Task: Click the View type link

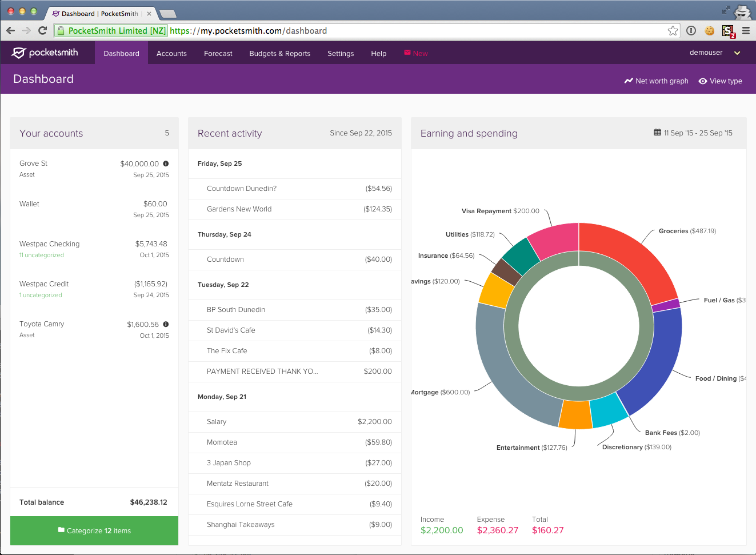Action: pyautogui.click(x=720, y=81)
